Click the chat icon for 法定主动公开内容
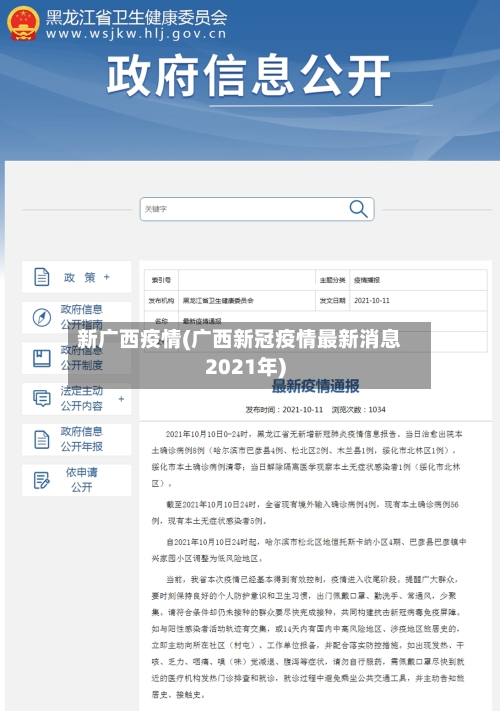This screenshot has height=711, width=500. pyautogui.click(x=42, y=399)
